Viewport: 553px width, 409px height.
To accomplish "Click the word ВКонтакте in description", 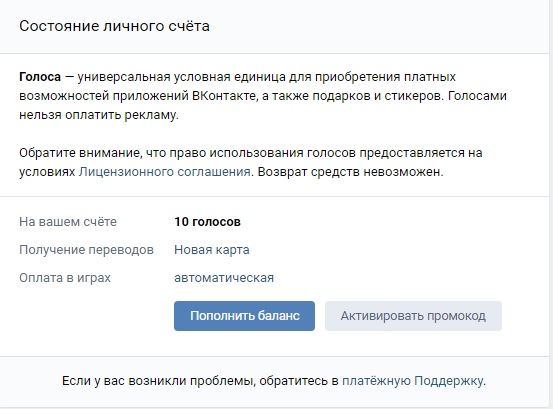I will [x=224, y=96].
